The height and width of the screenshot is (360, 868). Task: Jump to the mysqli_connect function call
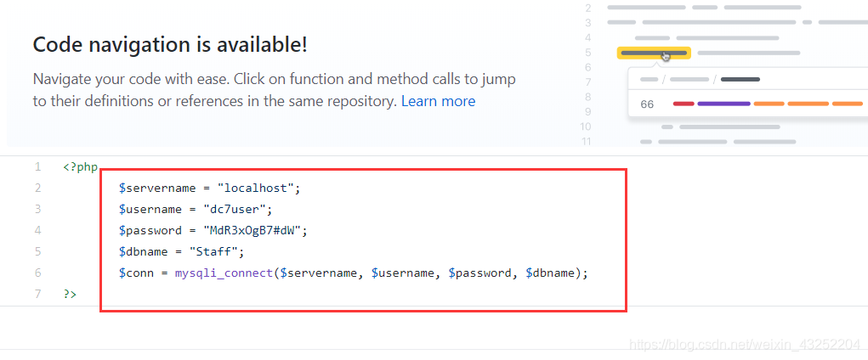click(x=225, y=273)
